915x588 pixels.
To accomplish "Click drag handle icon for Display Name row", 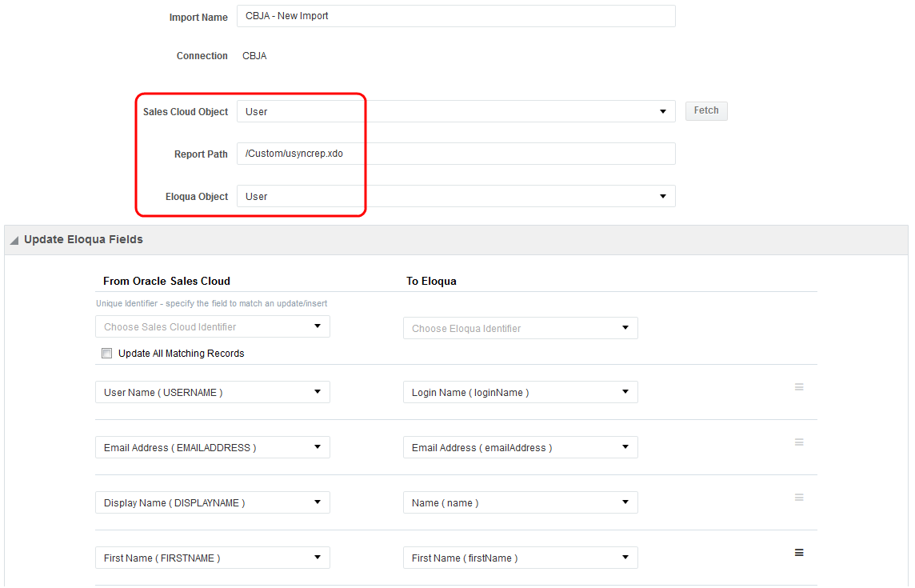I will pyautogui.click(x=798, y=498).
